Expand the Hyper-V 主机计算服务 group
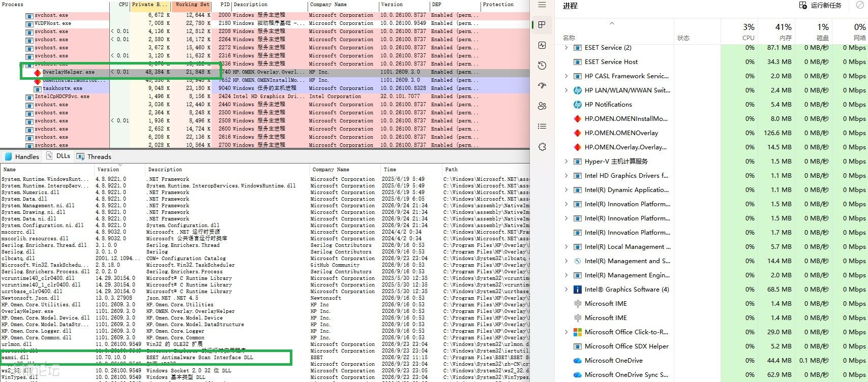The image size is (868, 382). tap(566, 162)
